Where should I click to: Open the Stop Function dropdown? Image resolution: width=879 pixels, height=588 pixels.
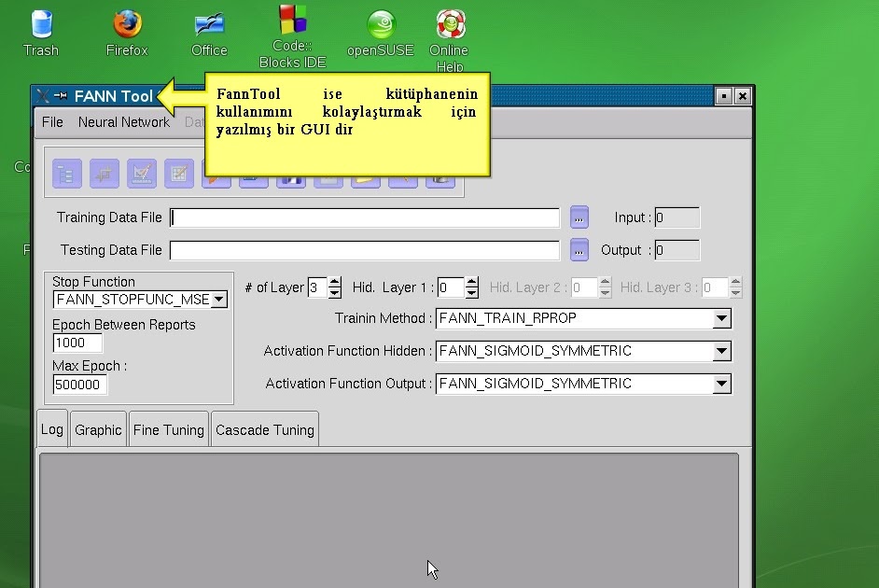click(x=217, y=299)
